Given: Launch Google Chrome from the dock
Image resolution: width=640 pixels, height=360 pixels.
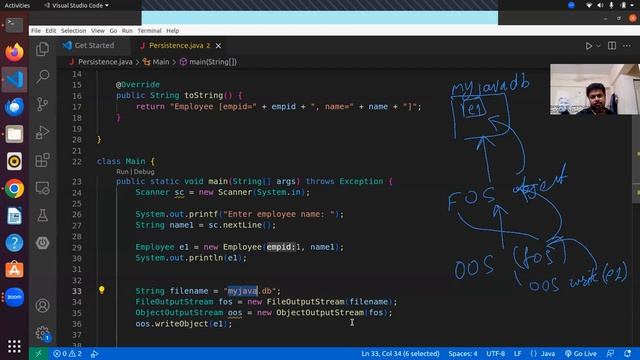Looking at the screenshot, I should 14,189.
